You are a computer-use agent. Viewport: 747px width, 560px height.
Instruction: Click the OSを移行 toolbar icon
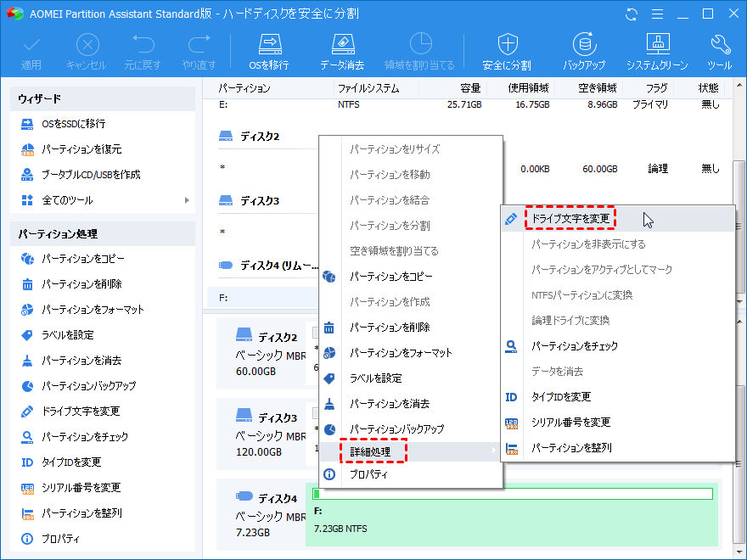coord(269,52)
